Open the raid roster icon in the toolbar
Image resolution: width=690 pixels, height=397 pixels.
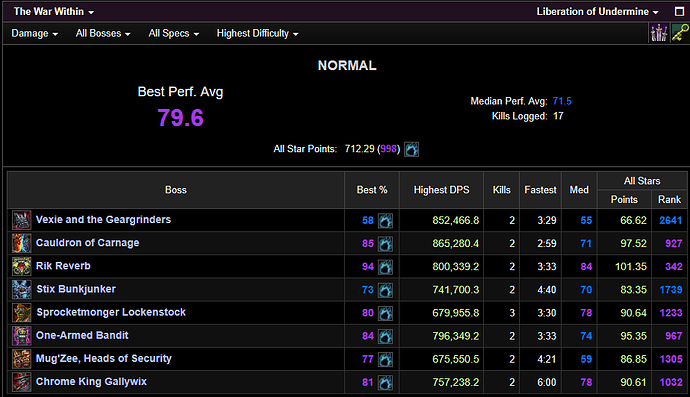tap(659, 33)
